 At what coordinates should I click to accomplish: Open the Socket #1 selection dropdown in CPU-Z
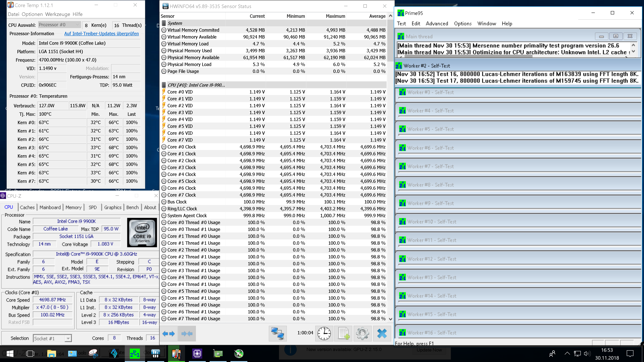(52, 338)
